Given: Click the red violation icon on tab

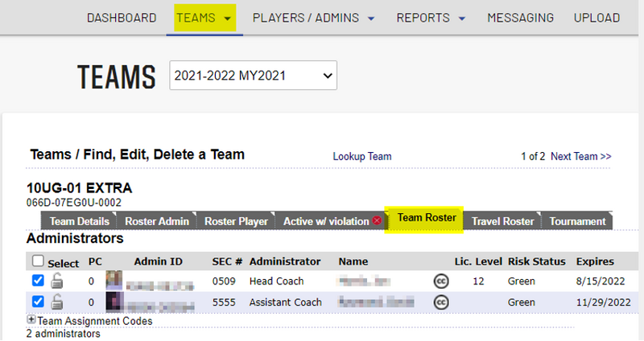Looking at the screenshot, I should tap(377, 221).
